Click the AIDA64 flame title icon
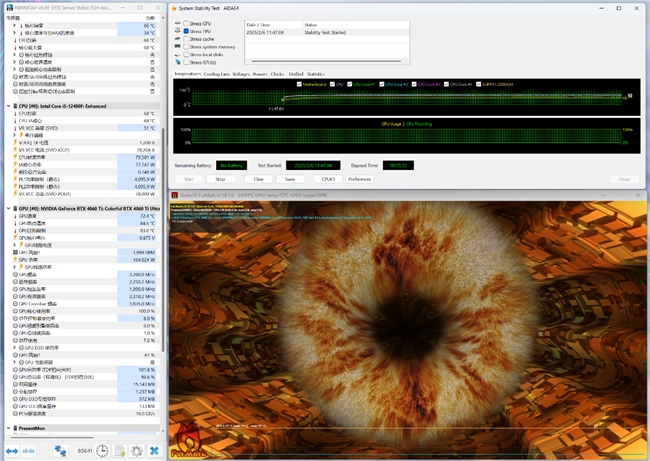 pos(174,8)
